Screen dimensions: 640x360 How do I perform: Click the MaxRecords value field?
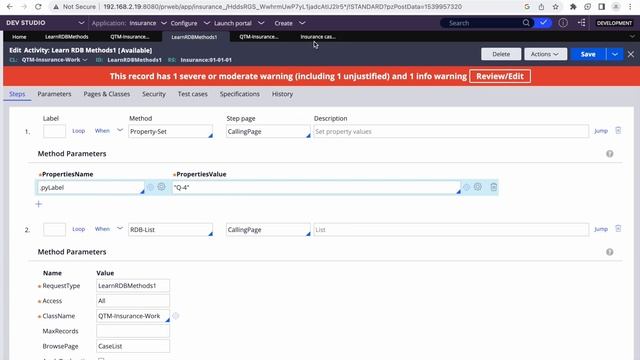[133, 331]
